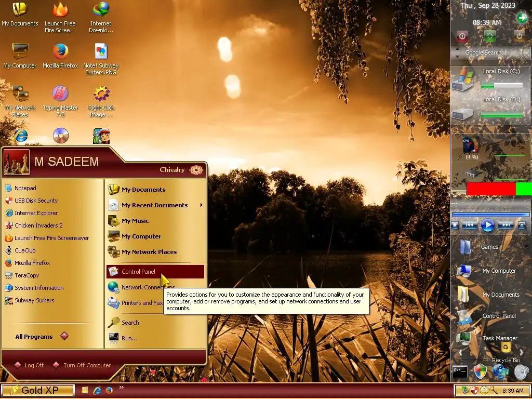Screen dimensions: 532x399
Task: Click the media player stop button
Action: (x=455, y=225)
